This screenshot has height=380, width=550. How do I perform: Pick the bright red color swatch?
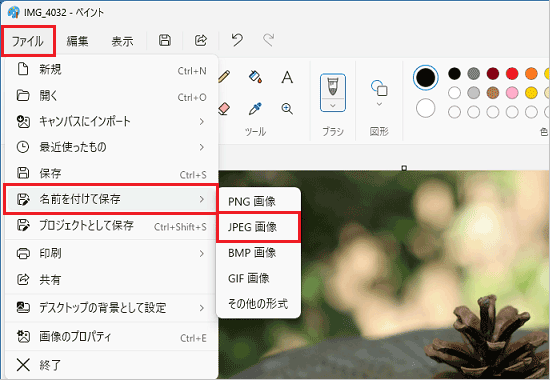point(512,74)
